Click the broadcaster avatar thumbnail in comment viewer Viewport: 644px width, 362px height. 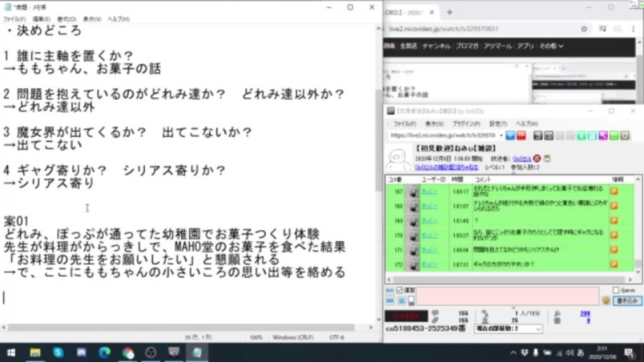tap(398, 159)
